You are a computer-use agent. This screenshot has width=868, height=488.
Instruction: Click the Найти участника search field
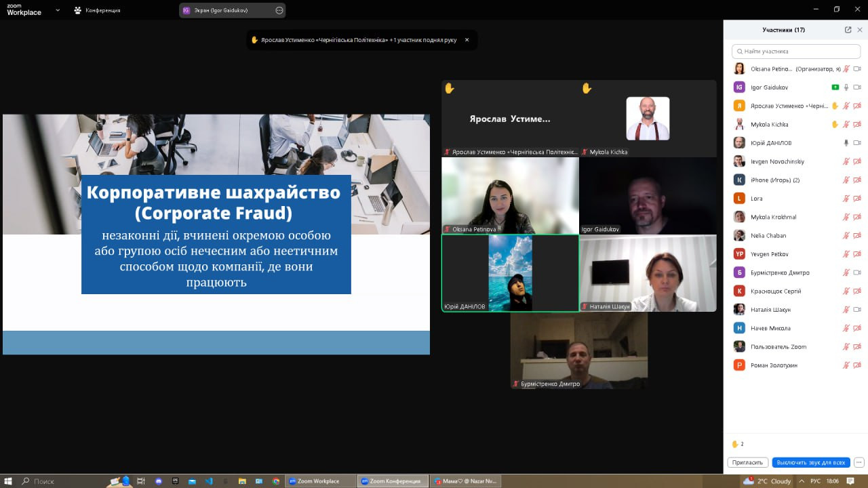coord(796,52)
